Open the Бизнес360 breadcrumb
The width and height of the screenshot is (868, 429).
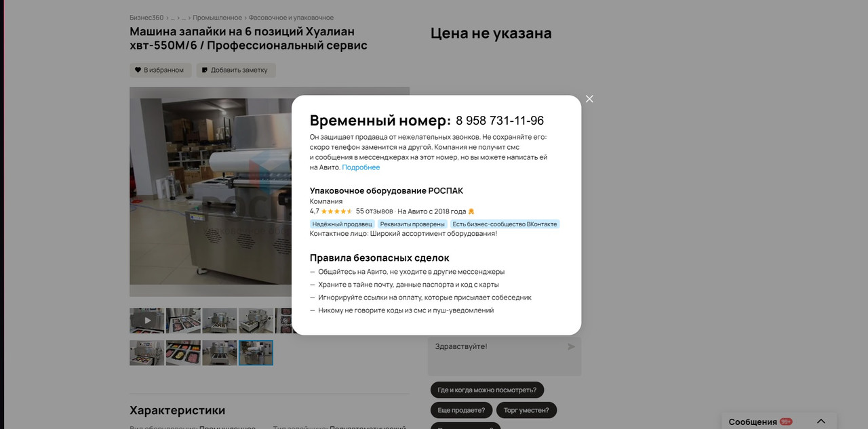[147, 18]
